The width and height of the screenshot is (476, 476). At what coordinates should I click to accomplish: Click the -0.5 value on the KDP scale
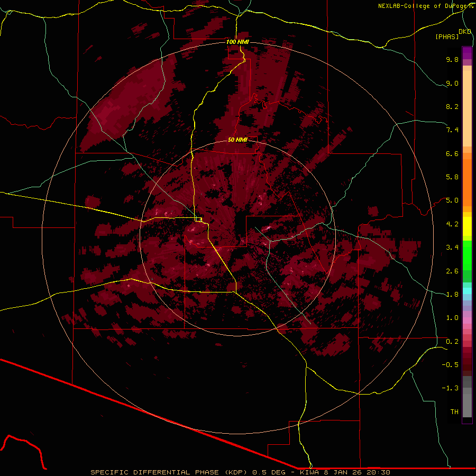[x=450, y=364]
